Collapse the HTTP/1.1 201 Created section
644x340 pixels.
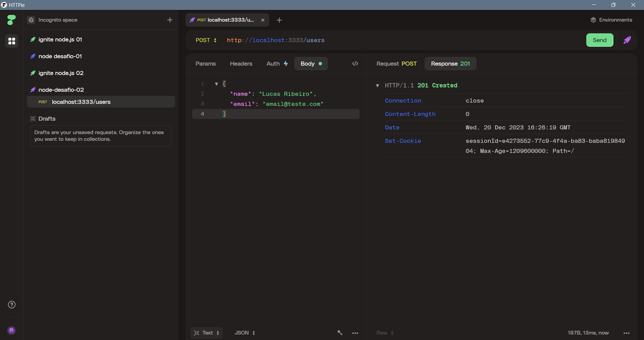click(377, 85)
